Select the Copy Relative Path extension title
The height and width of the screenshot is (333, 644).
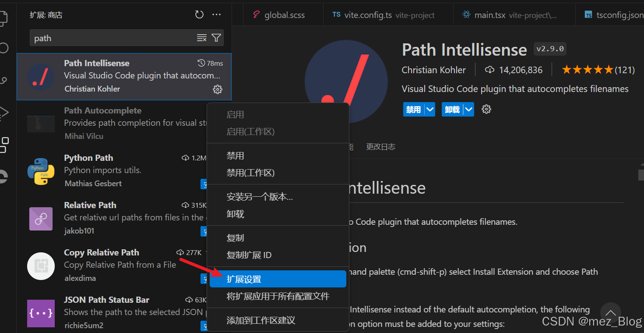[x=102, y=252]
